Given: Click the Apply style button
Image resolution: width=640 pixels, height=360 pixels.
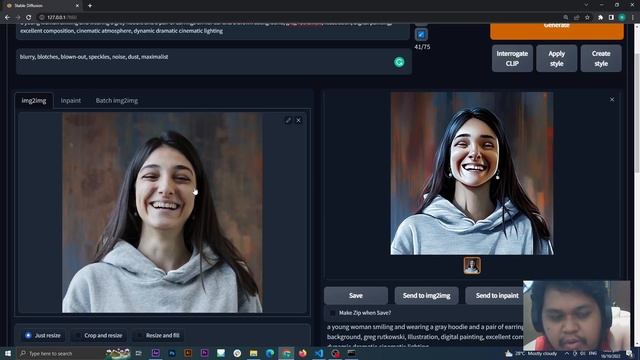Looking at the screenshot, I should pos(556,58).
